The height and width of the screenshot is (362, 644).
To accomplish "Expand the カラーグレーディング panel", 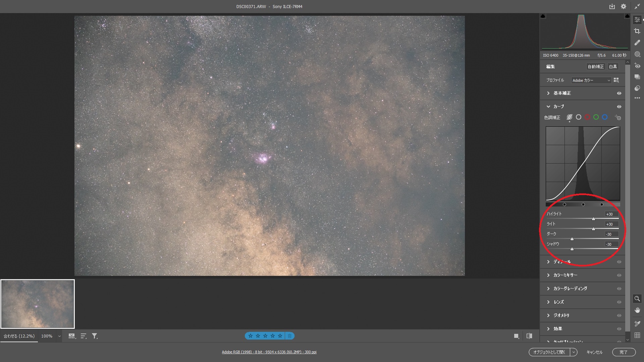I will (x=548, y=289).
